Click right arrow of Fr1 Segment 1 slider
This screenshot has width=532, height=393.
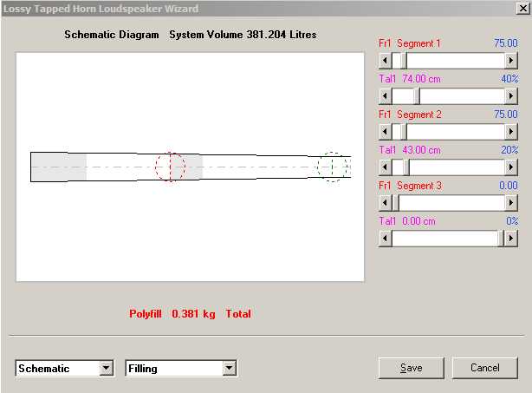click(x=511, y=61)
